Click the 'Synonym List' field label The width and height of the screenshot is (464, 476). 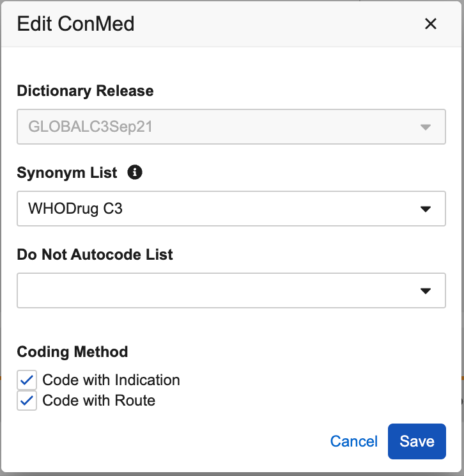[67, 173]
